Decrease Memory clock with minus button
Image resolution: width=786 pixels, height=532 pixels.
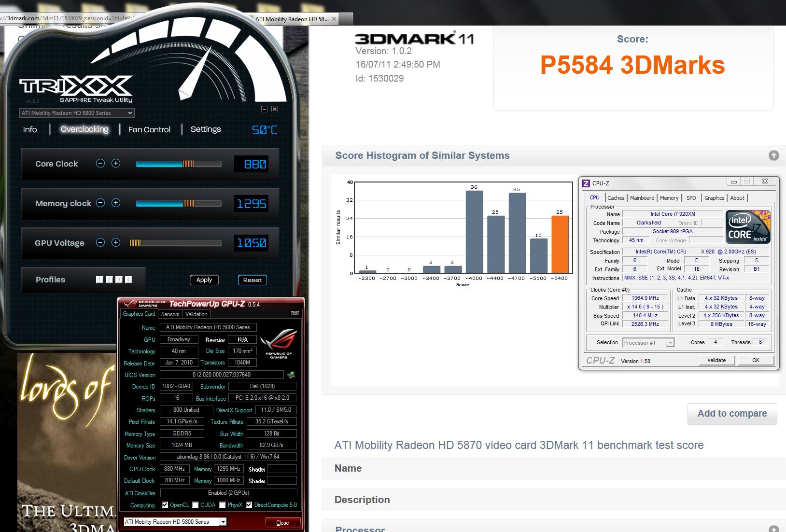tap(100, 203)
